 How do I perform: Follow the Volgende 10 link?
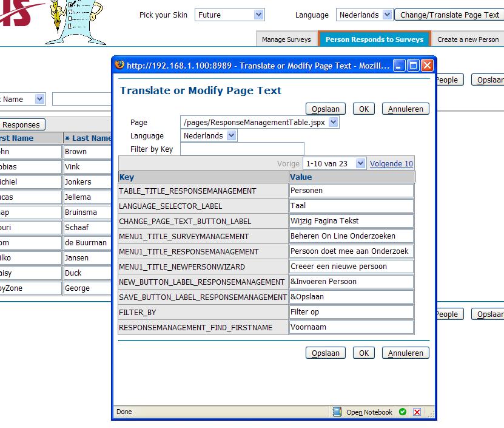click(391, 163)
